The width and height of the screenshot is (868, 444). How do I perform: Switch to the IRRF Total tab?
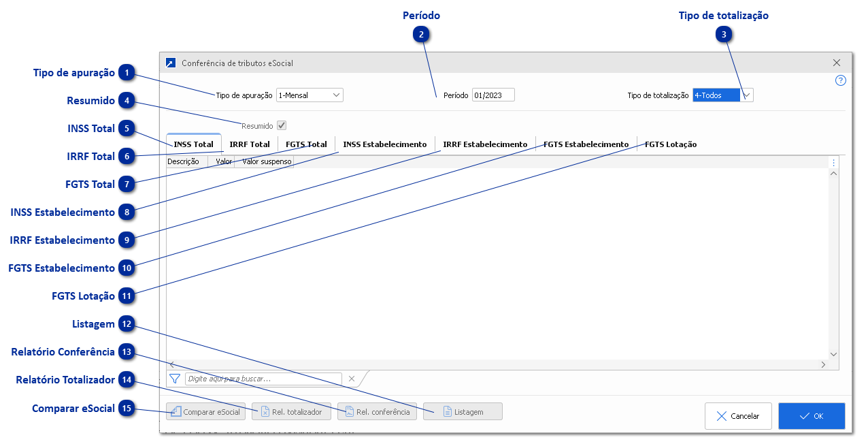click(x=250, y=144)
